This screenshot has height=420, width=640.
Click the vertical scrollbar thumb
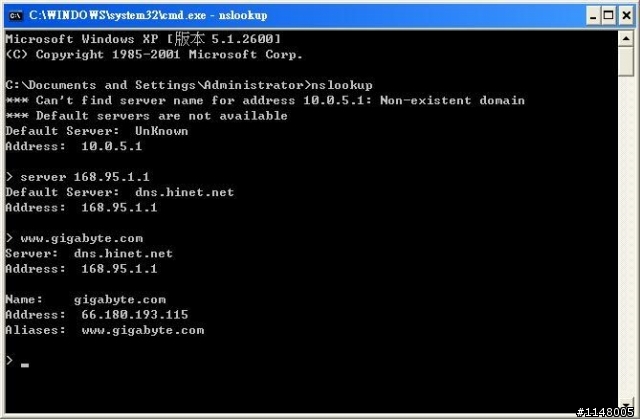coord(625,61)
